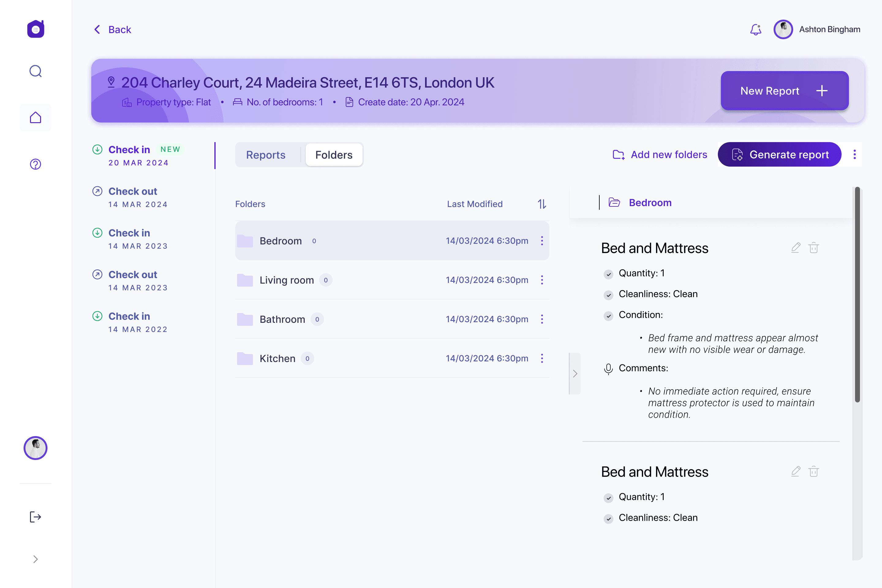Screen dimensions: 882x588
Task: Open search from sidebar magnifier icon
Action: tap(36, 71)
